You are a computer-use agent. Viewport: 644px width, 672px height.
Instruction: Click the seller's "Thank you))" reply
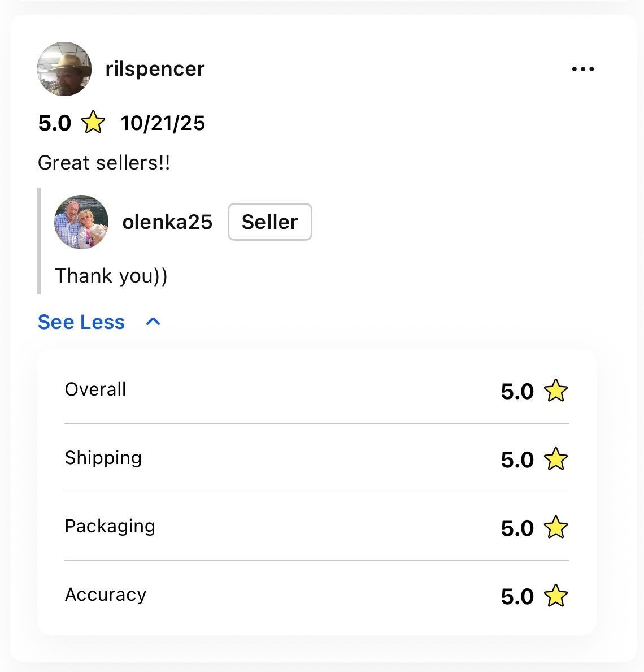click(111, 276)
